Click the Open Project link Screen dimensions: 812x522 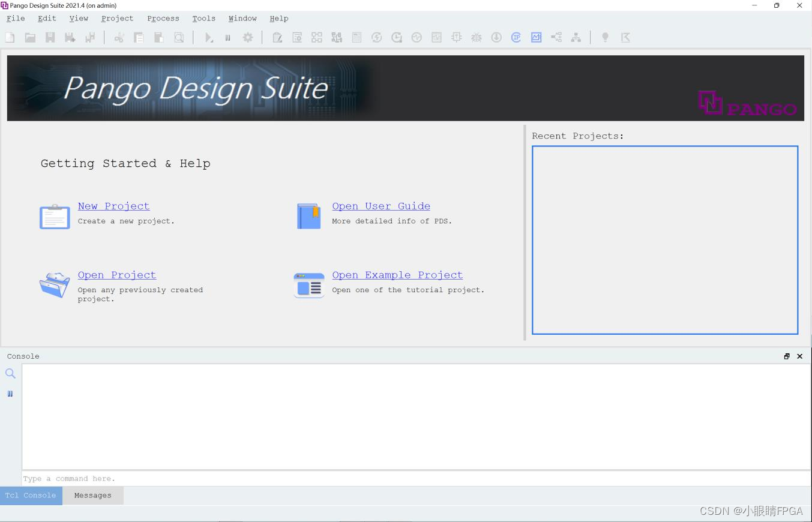coord(117,275)
